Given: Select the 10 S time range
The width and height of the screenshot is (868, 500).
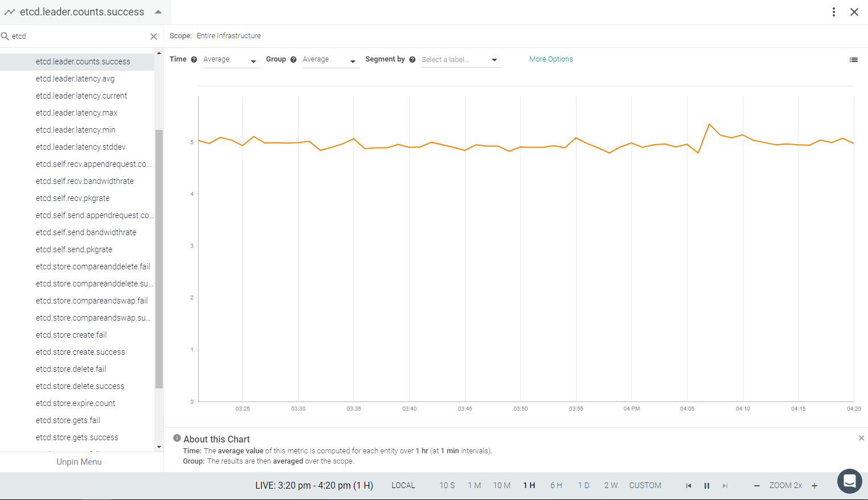Looking at the screenshot, I should tap(447, 486).
